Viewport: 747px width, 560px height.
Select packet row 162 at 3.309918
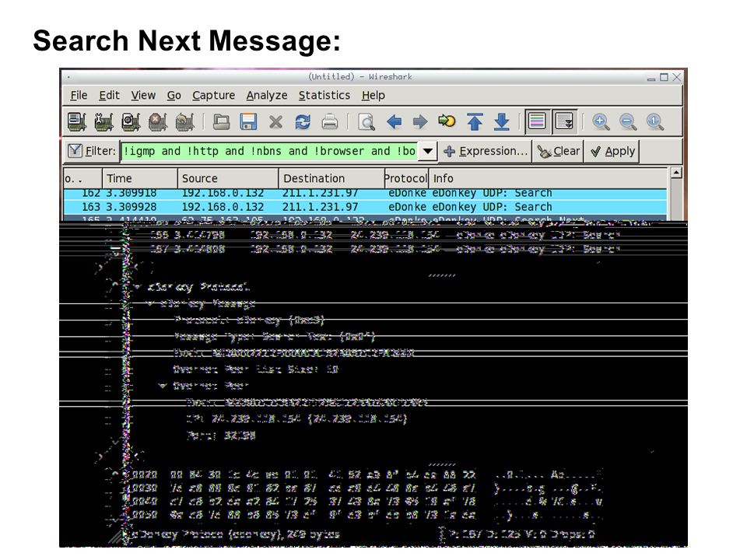click(365, 194)
